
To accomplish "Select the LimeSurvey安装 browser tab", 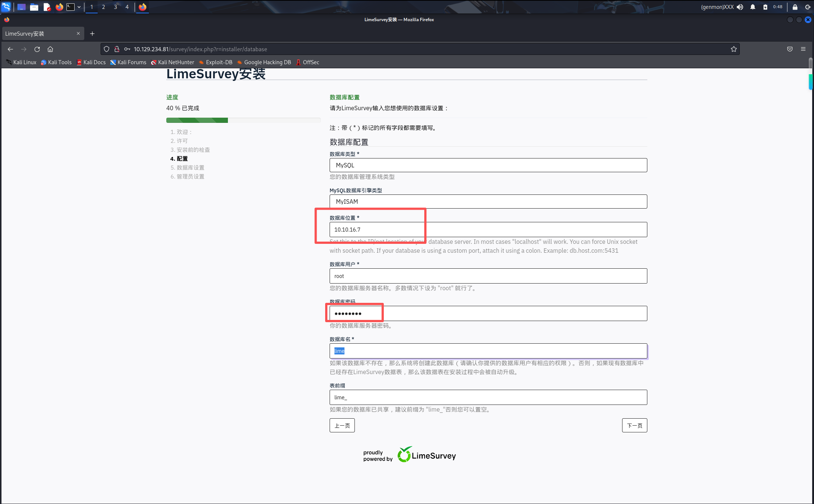I will tap(37, 34).
